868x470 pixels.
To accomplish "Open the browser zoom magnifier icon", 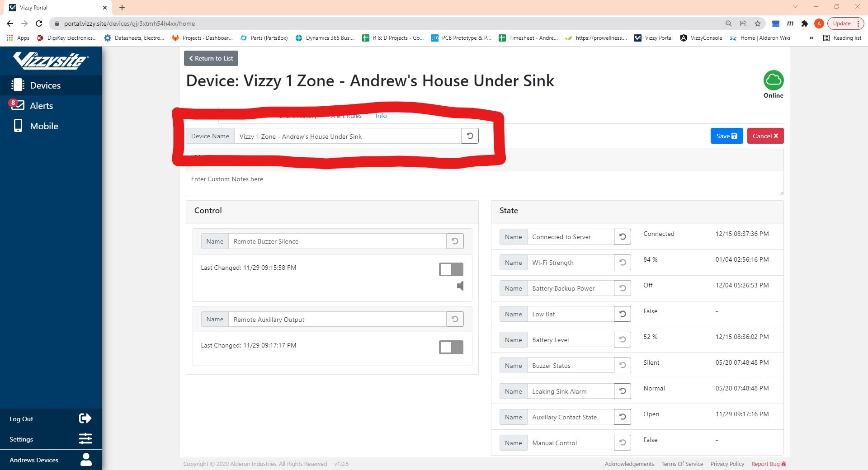I will pos(728,23).
